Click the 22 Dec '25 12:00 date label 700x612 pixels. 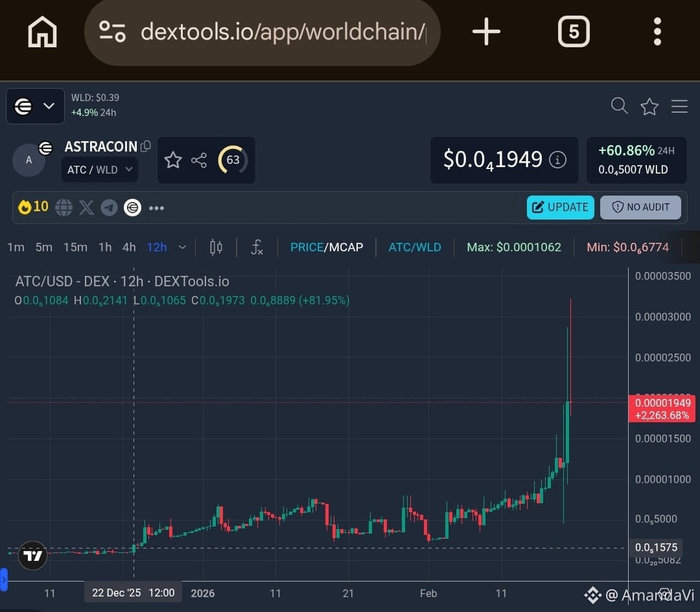pyautogui.click(x=133, y=593)
